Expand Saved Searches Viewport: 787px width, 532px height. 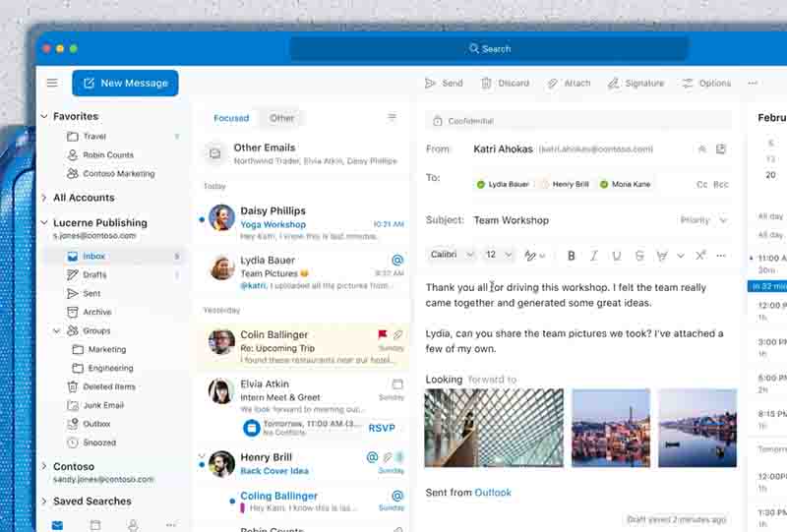[x=44, y=501]
